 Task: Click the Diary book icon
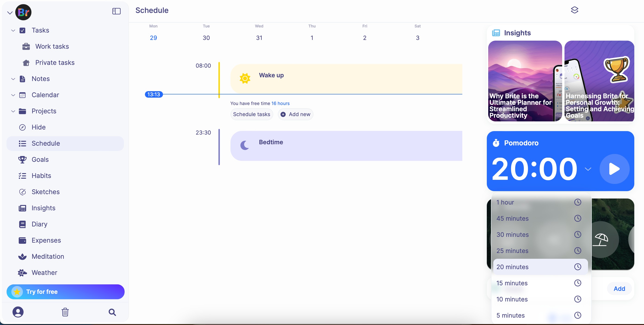(22, 224)
